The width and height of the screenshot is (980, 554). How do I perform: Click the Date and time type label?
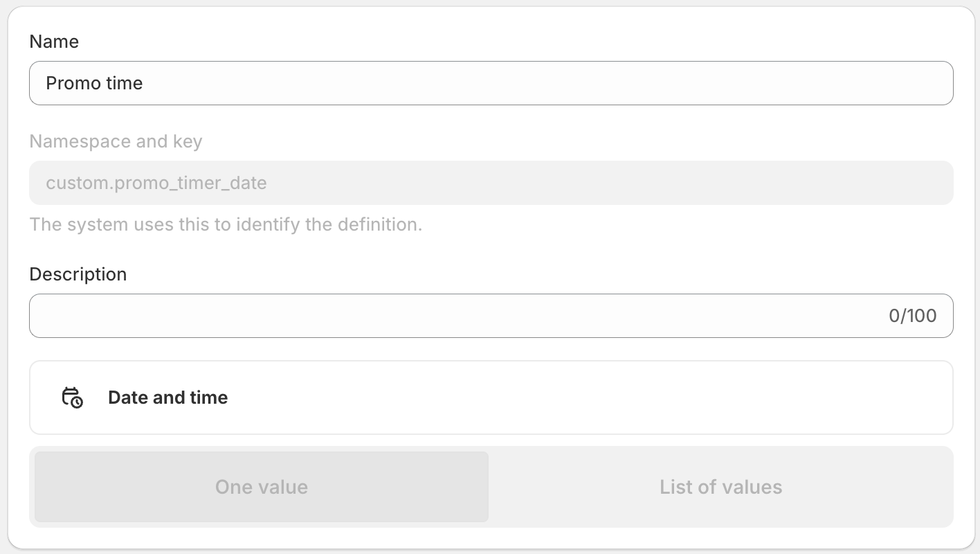tap(167, 397)
